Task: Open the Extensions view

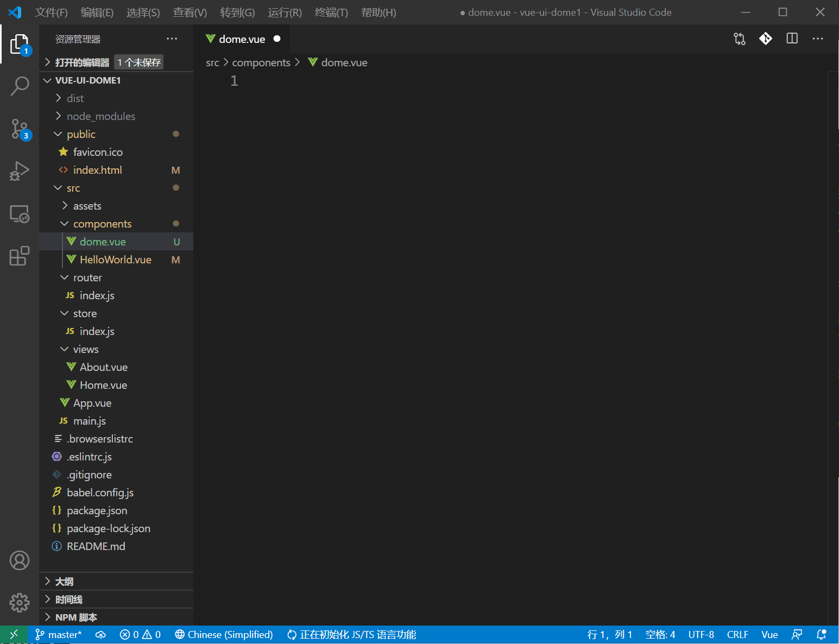Action: [x=20, y=256]
